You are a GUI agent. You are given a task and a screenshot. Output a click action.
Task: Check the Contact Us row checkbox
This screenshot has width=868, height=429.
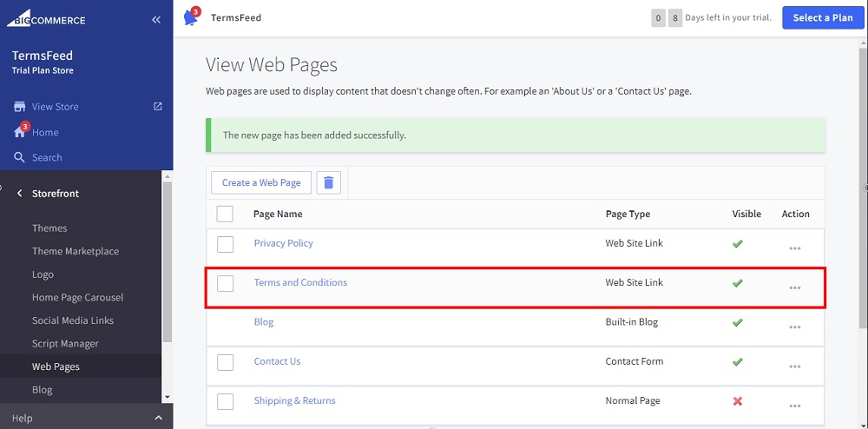click(225, 363)
